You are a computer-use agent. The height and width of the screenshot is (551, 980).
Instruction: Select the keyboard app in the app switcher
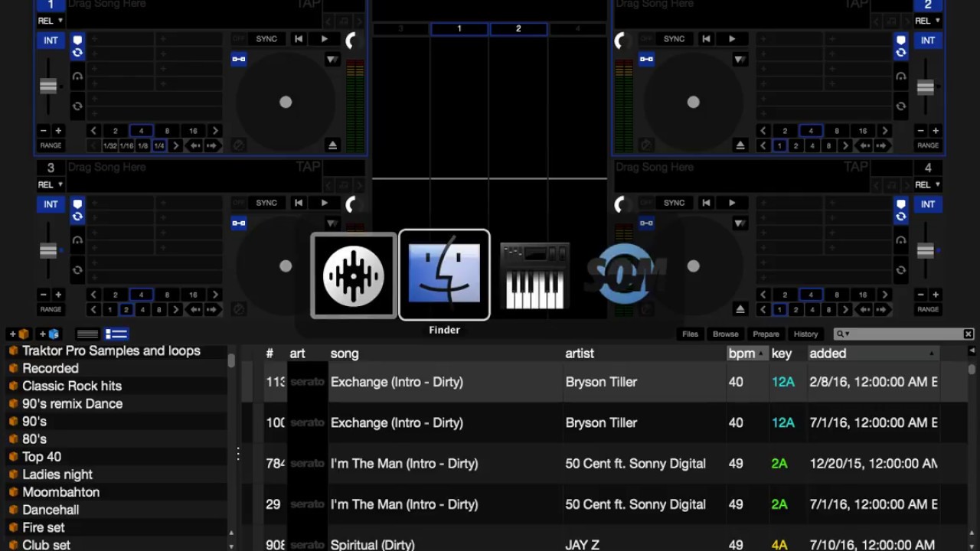coord(535,275)
